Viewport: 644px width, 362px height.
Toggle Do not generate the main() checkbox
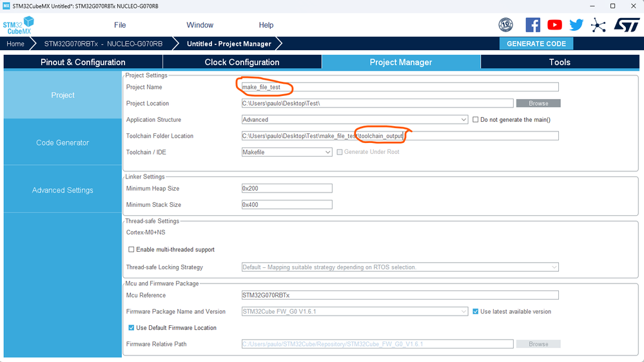[x=476, y=119]
